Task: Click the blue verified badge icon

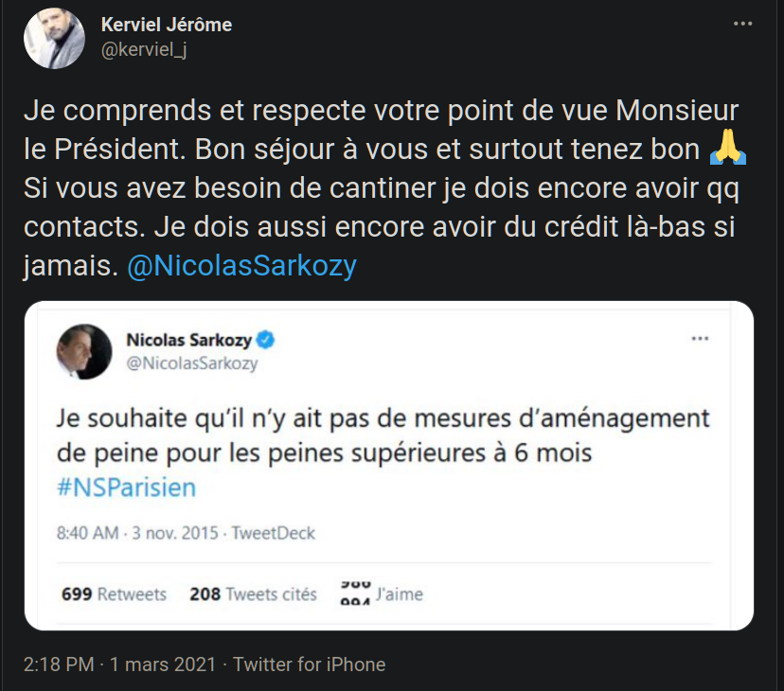Action: click(x=267, y=340)
